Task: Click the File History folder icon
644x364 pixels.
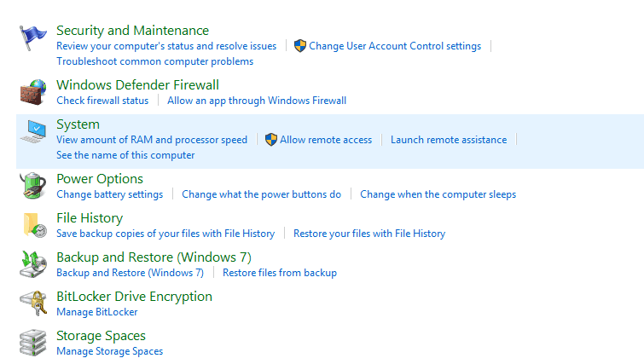Action: 33,224
